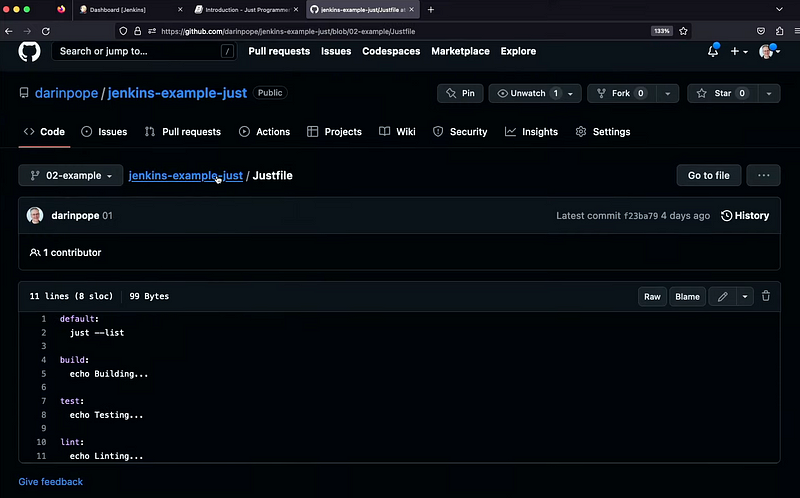The height and width of the screenshot is (498, 800).
Task: Click the Pin button
Action: (460, 93)
